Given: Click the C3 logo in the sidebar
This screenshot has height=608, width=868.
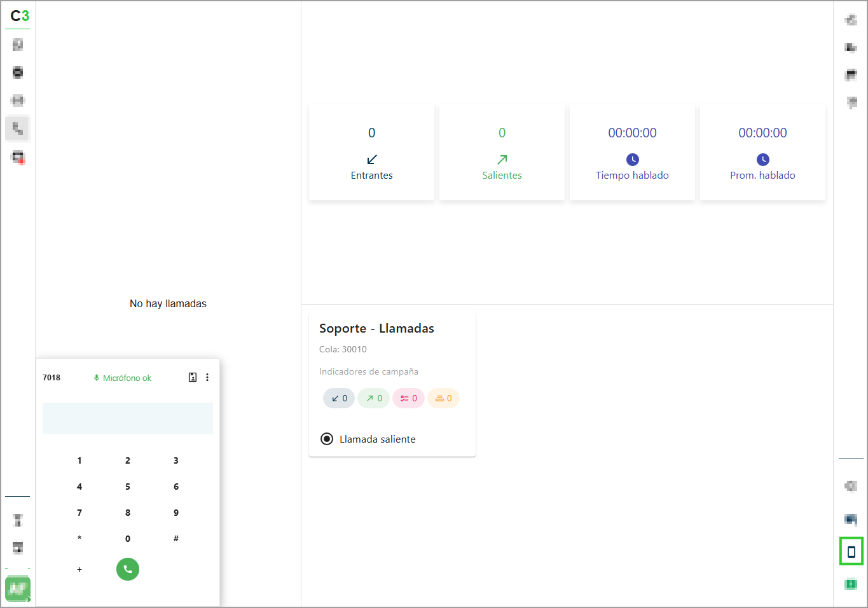Looking at the screenshot, I should (20, 16).
